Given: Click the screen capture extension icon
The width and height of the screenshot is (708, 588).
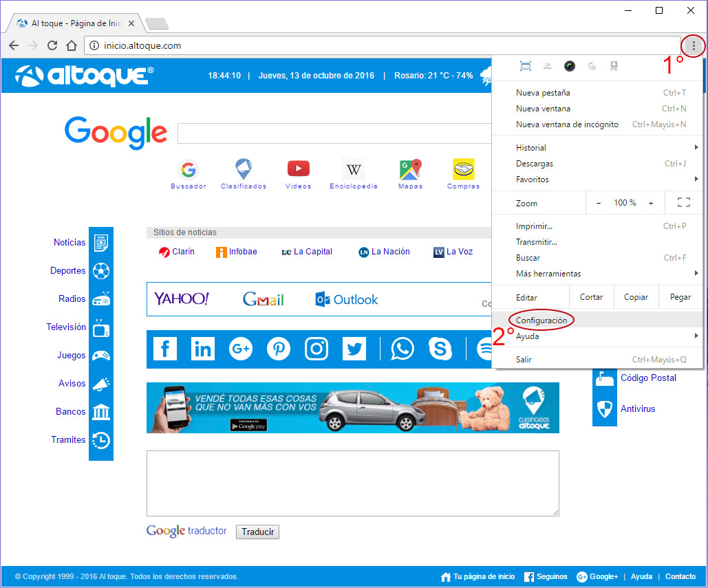Looking at the screenshot, I should (526, 66).
